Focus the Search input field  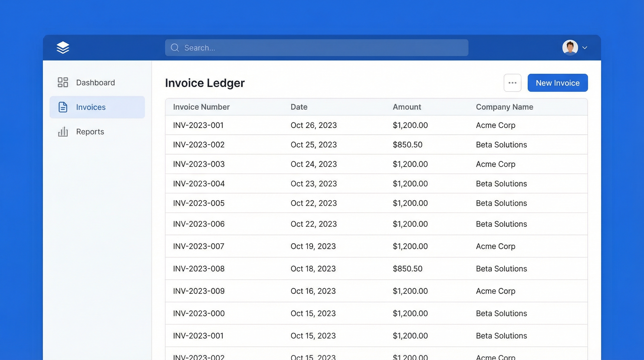pos(320,48)
